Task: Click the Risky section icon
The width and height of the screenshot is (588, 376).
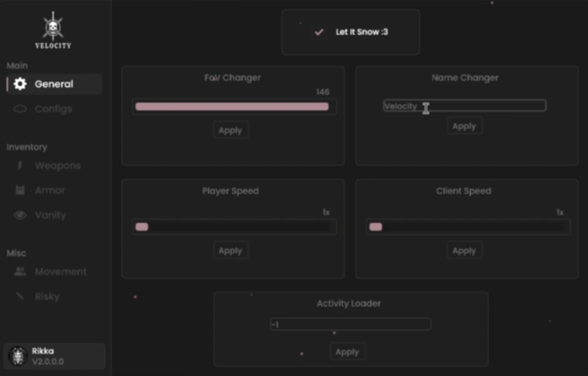Action: point(20,297)
